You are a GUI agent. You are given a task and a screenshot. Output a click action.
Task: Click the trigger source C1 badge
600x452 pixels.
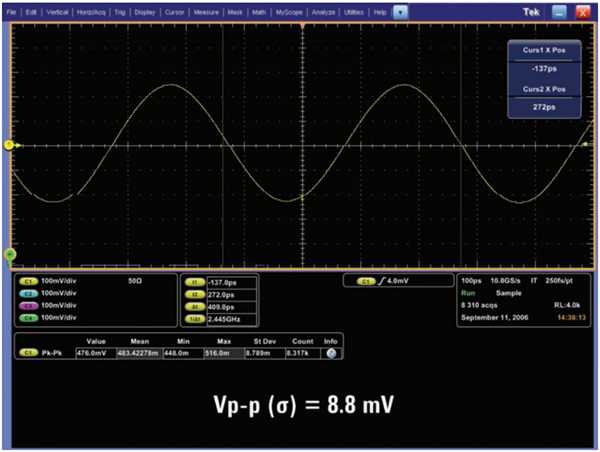click(366, 281)
